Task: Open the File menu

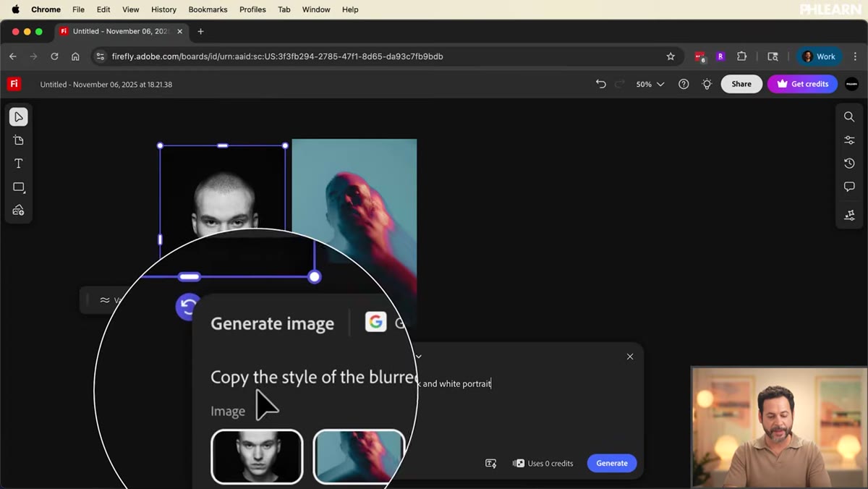Action: point(78,9)
